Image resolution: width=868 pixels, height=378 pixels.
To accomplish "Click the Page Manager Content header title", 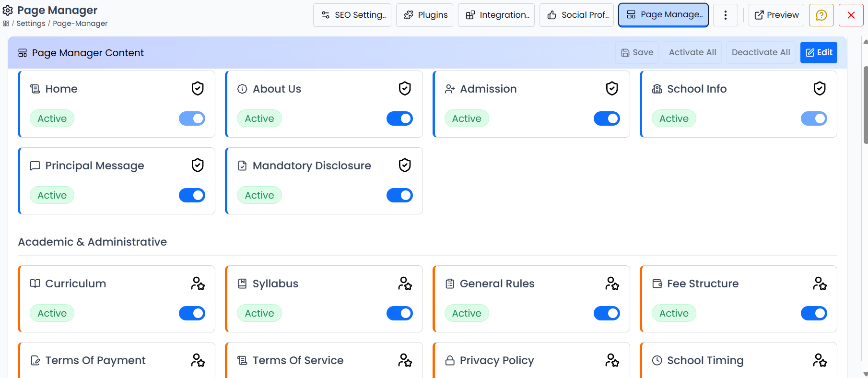I will (x=88, y=53).
